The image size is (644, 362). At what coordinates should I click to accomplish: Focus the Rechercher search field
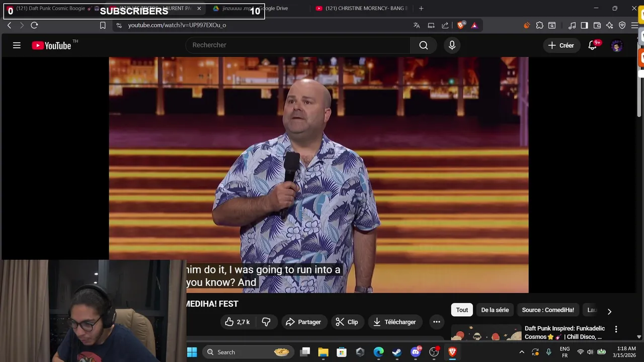click(298, 45)
